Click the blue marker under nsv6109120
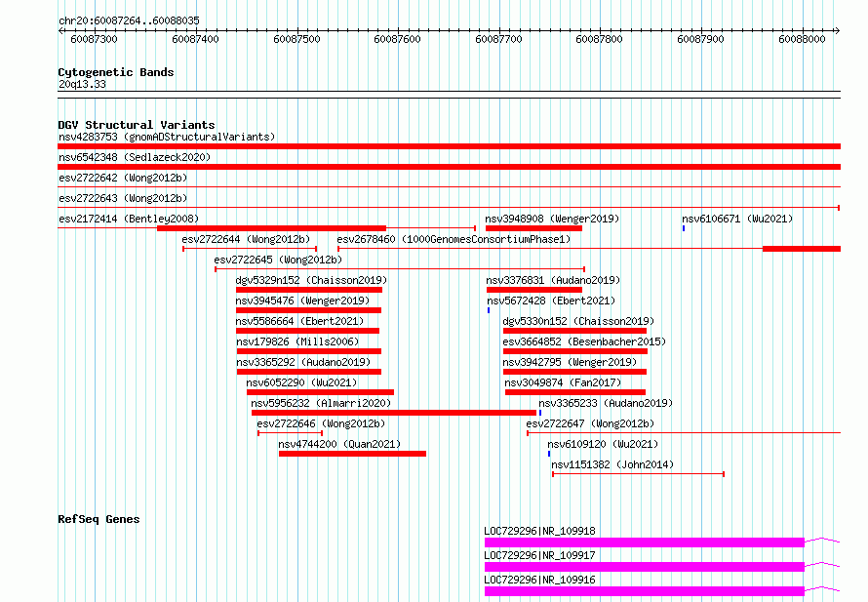The width and height of the screenshot is (868, 602). pyautogui.click(x=549, y=454)
